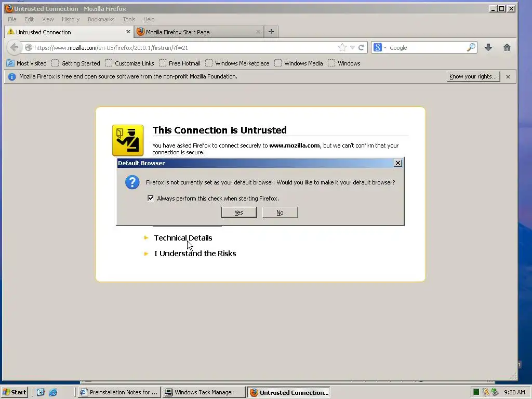This screenshot has height=399, width=532.
Task: Open the Bookmarks menu
Action: coord(101,19)
